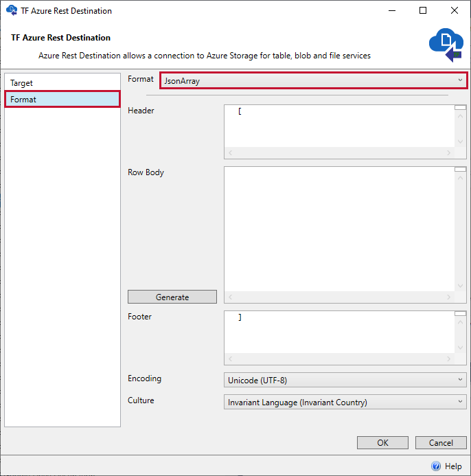Click the Cancel button
The image size is (471, 476).
click(x=441, y=442)
